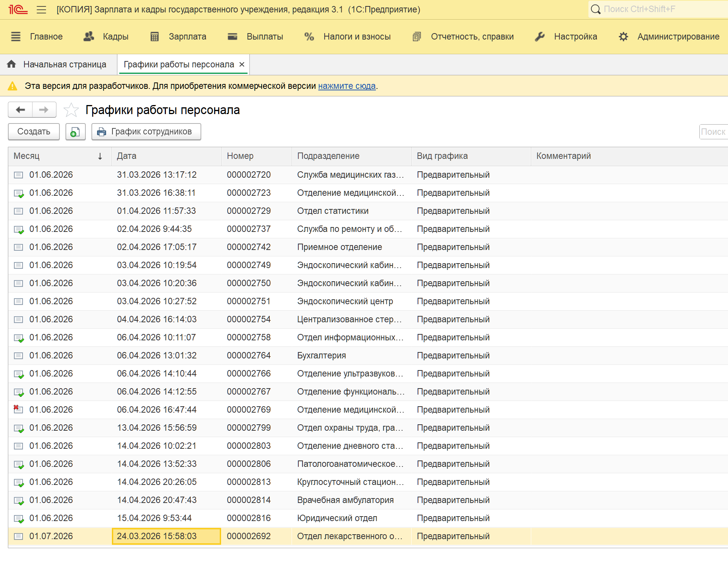This screenshot has width=728, height=567.
Task: Click the Кадры people icon
Action: [x=89, y=37]
